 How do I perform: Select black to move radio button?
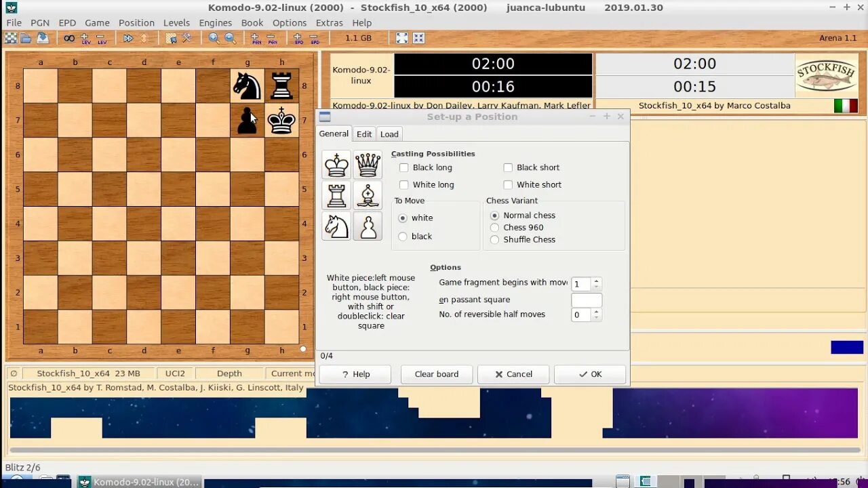click(403, 237)
